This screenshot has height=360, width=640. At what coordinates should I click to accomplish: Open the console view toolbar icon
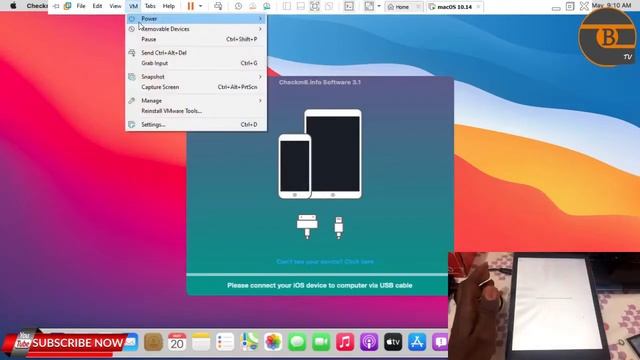click(x=349, y=6)
